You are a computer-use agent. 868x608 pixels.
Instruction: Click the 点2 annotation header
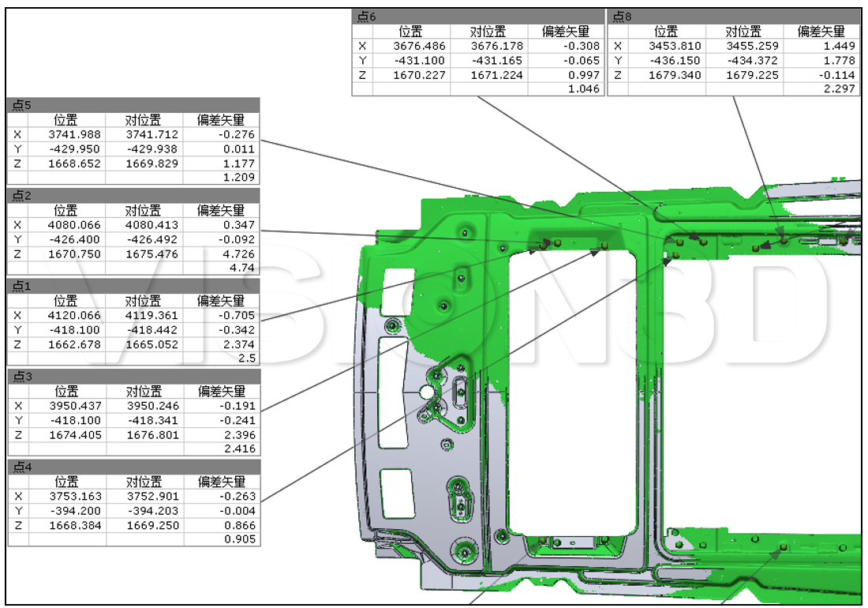pyautogui.click(x=133, y=195)
